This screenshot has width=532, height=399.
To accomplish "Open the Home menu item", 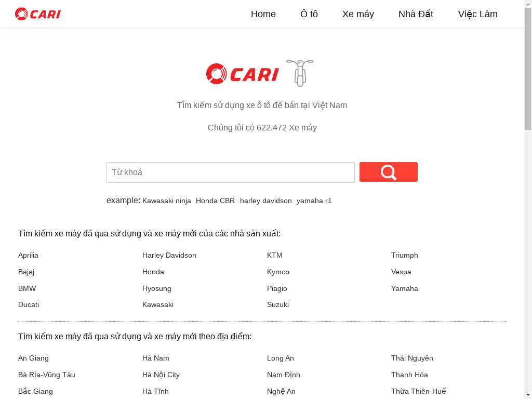I will [263, 14].
